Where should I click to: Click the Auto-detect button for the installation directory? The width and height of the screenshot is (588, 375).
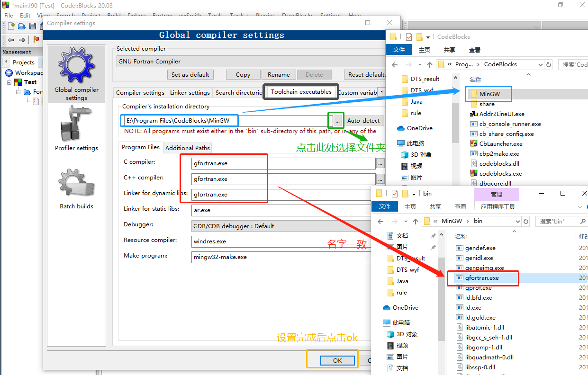click(363, 120)
